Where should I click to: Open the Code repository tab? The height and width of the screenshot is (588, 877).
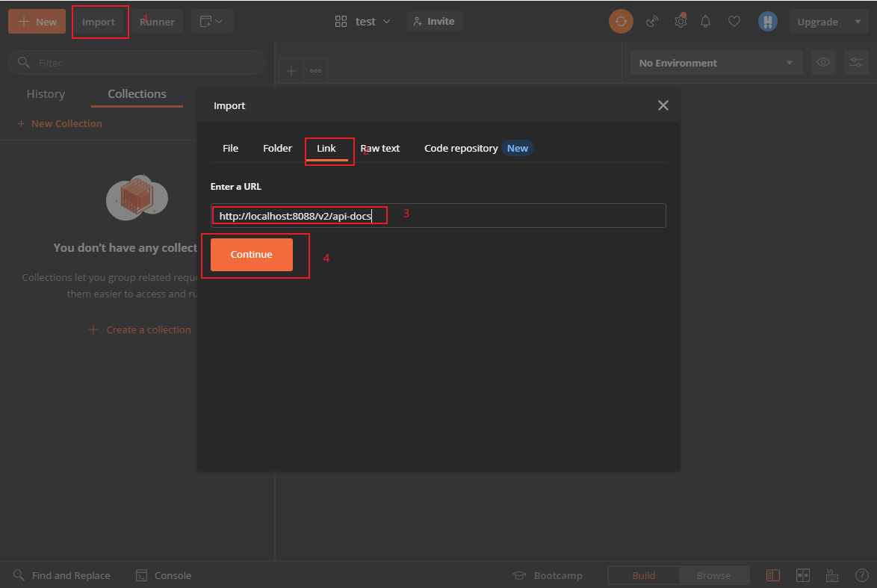click(478, 148)
